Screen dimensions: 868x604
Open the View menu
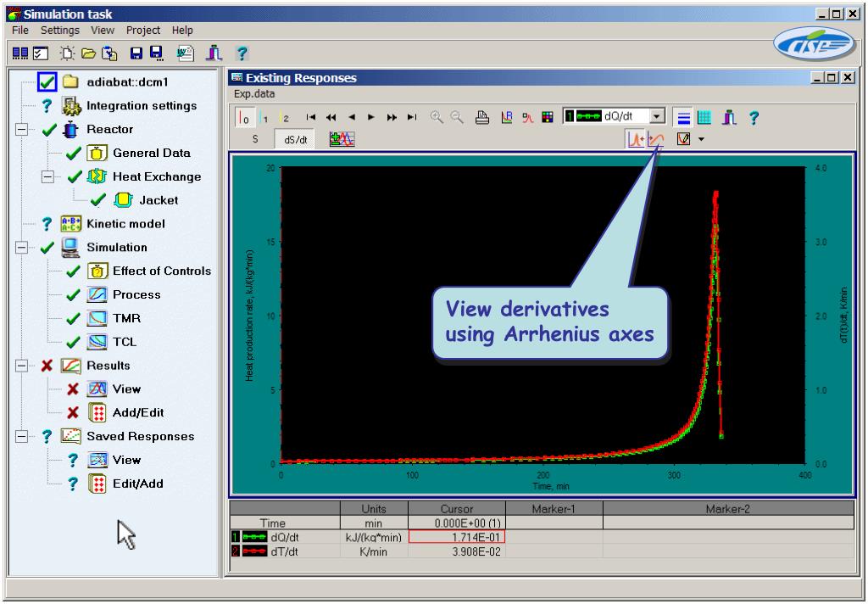(x=103, y=30)
